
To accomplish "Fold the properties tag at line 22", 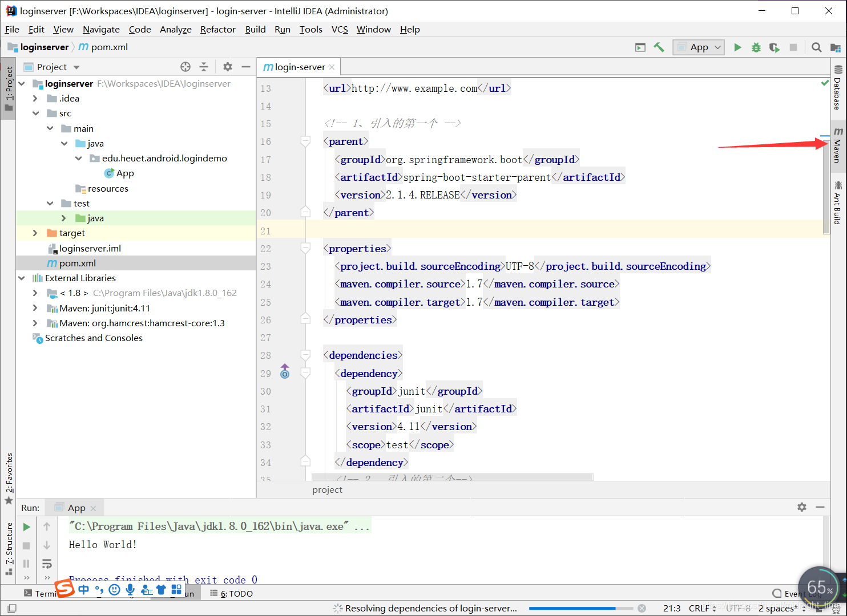I will (305, 248).
